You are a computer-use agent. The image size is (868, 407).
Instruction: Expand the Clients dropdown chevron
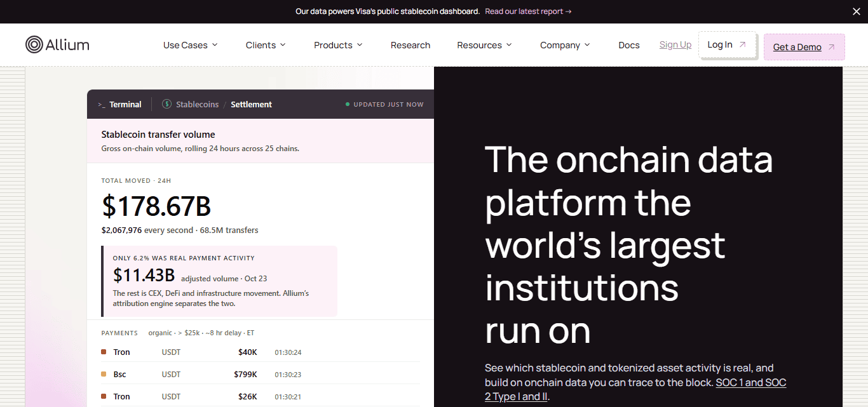coord(283,44)
